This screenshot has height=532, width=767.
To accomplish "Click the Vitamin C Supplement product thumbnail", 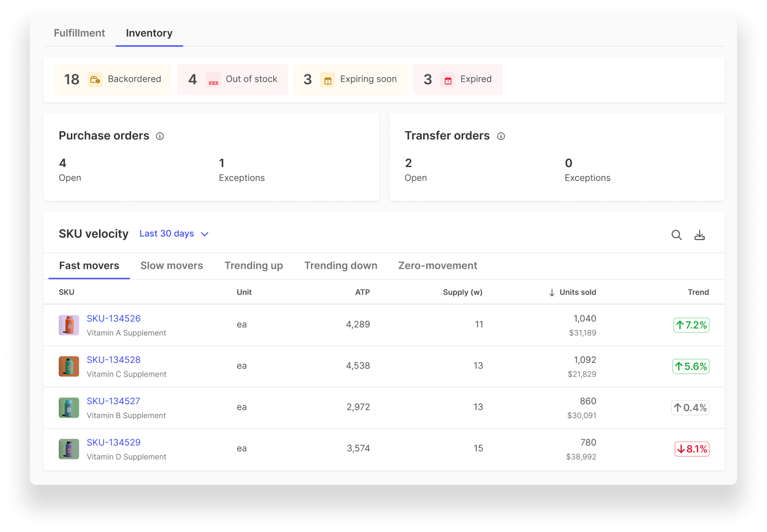I will pos(69,366).
